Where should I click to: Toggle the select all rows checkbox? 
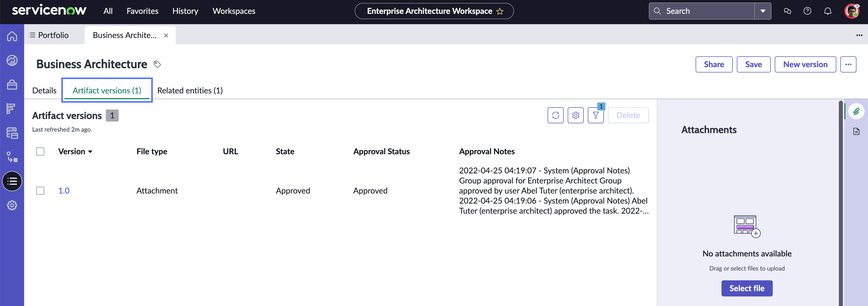pyautogui.click(x=40, y=151)
